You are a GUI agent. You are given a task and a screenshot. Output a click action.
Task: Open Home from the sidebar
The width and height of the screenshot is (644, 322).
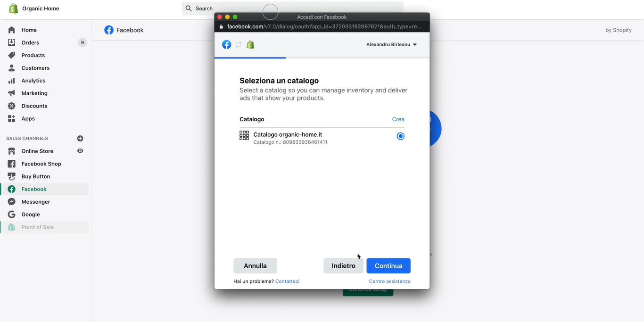coord(29,30)
